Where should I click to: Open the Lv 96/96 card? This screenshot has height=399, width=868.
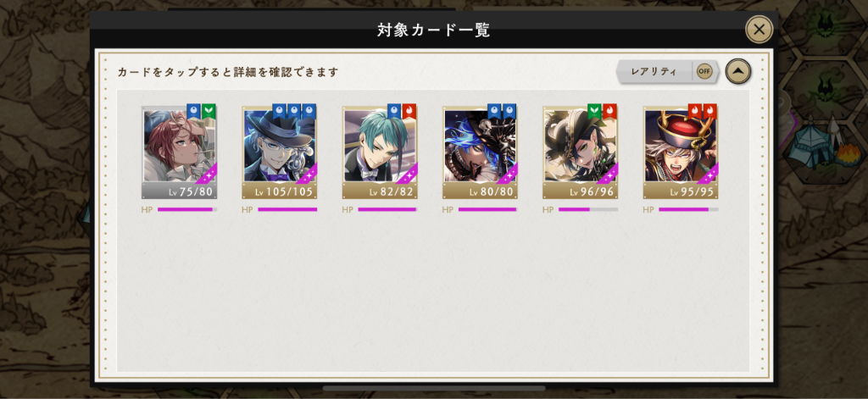[580, 152]
